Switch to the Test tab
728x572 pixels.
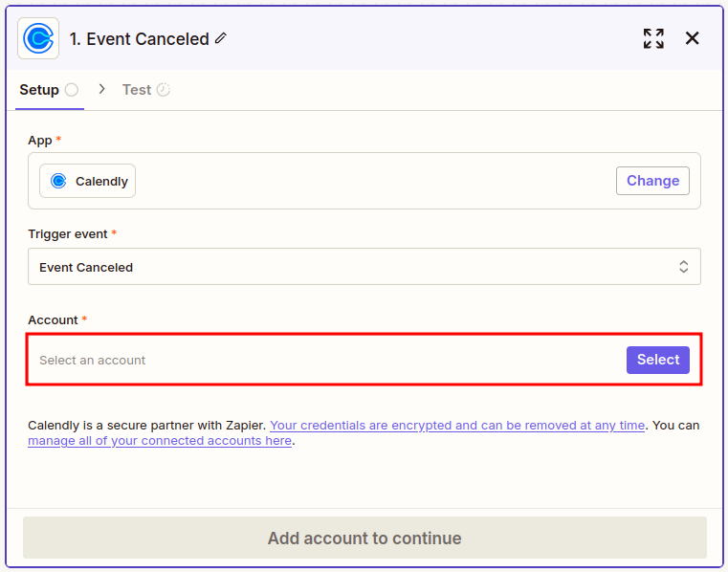click(146, 90)
